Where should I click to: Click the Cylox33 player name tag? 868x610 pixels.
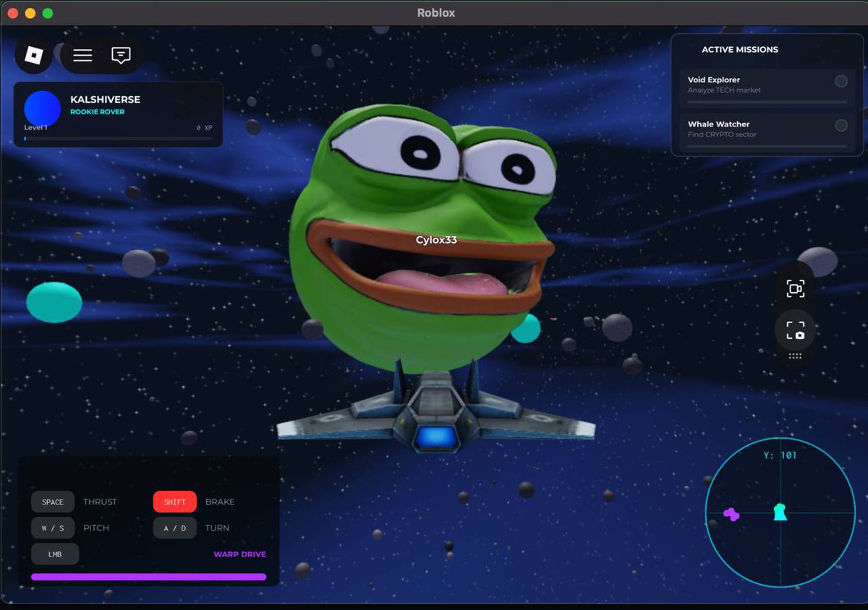tap(436, 240)
